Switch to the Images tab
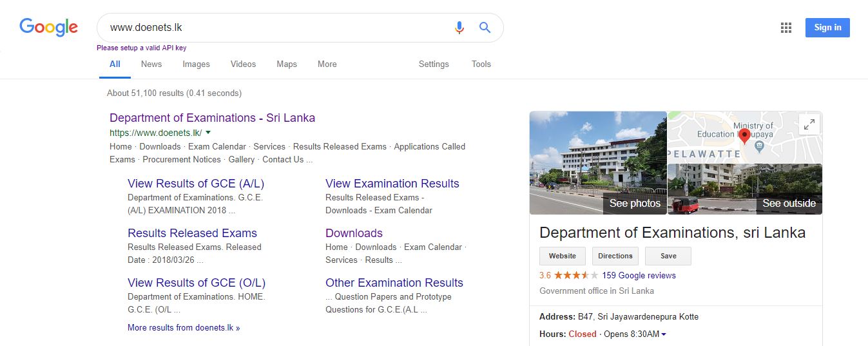The image size is (868, 346). 196,64
